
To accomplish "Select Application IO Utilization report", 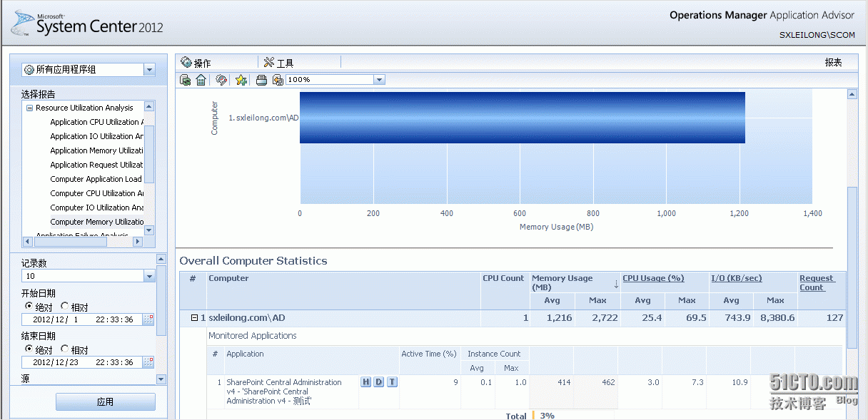I will tap(96, 136).
